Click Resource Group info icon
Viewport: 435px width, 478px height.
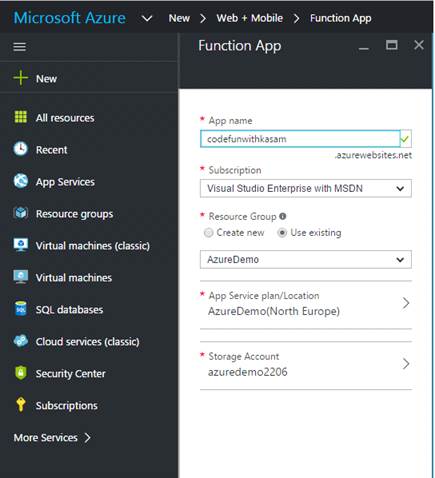[283, 216]
